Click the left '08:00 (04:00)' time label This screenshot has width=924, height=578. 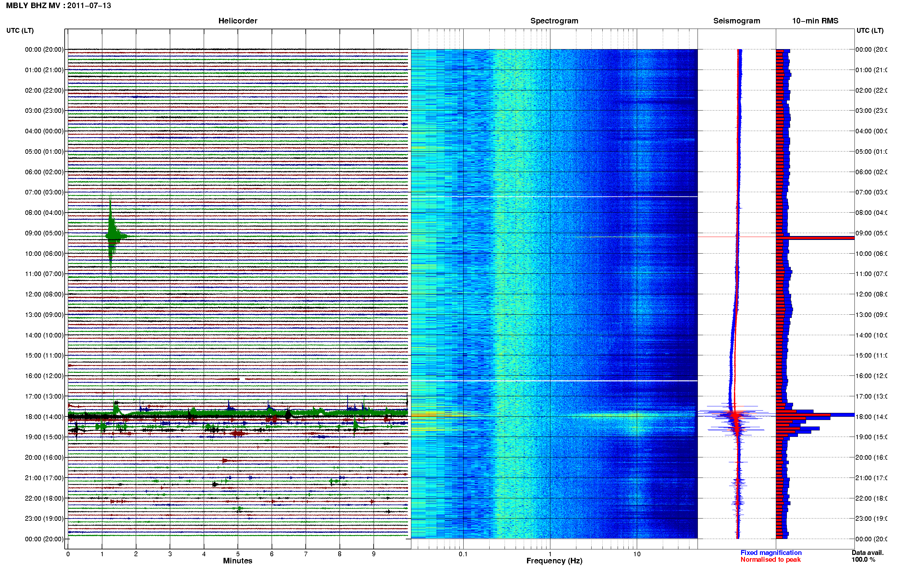click(44, 213)
